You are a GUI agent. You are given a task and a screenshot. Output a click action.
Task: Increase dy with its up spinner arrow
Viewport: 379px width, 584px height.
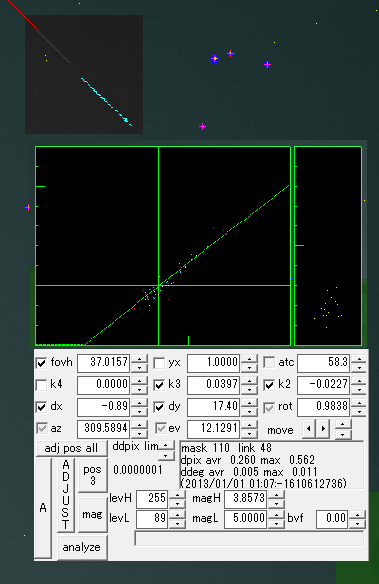(x=249, y=403)
